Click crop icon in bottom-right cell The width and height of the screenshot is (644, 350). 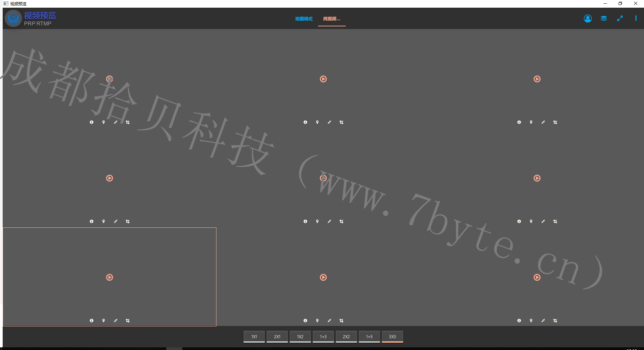pos(555,321)
